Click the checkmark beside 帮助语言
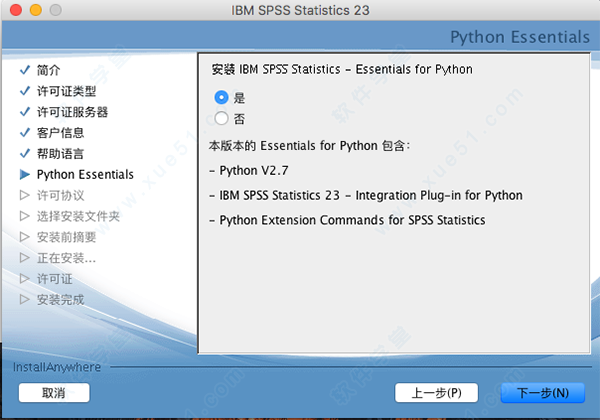Image resolution: width=600 pixels, height=420 pixels. point(25,153)
